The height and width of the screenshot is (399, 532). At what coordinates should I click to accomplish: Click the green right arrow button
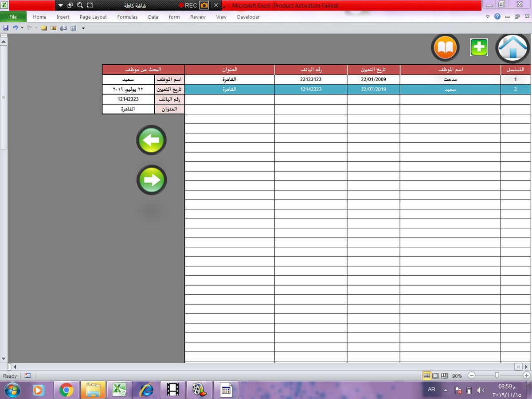(152, 180)
